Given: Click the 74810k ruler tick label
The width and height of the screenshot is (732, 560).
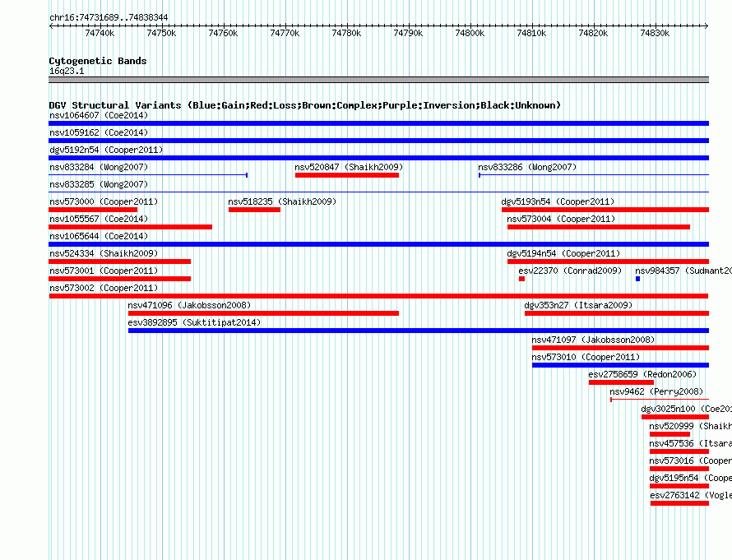Looking at the screenshot, I should 531,33.
